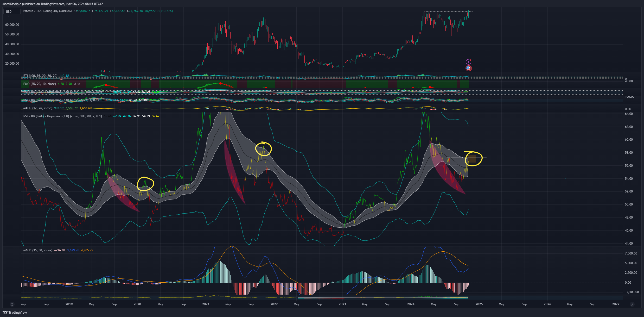
Task: Click the 60,000.00 price axis label
Action: click(12, 25)
